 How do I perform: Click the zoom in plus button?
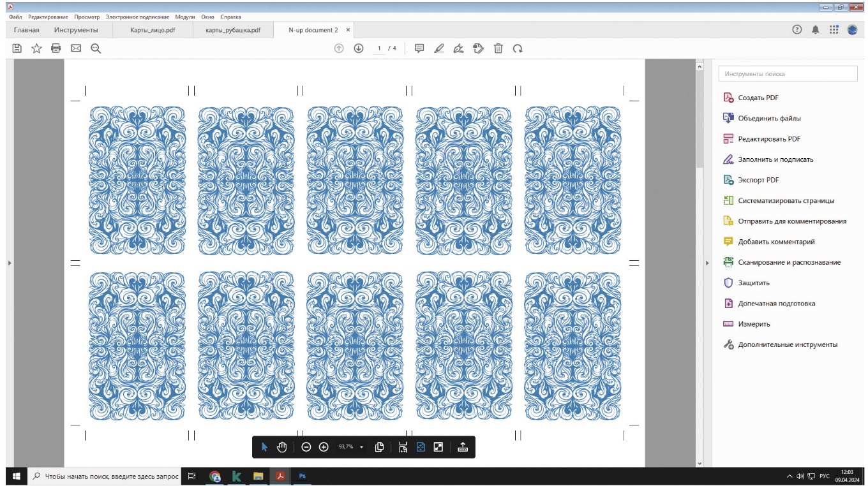(x=324, y=447)
